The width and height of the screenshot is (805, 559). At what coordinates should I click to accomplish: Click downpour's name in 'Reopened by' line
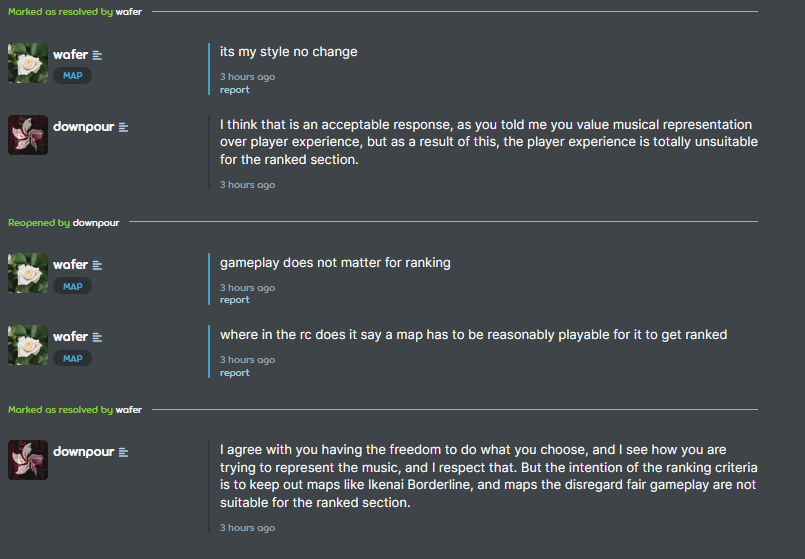click(96, 223)
